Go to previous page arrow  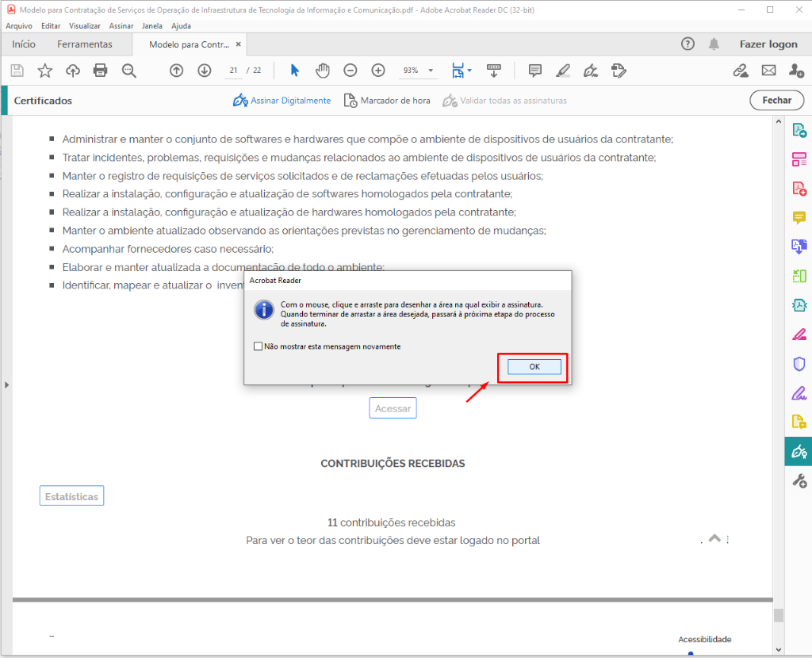[177, 71]
